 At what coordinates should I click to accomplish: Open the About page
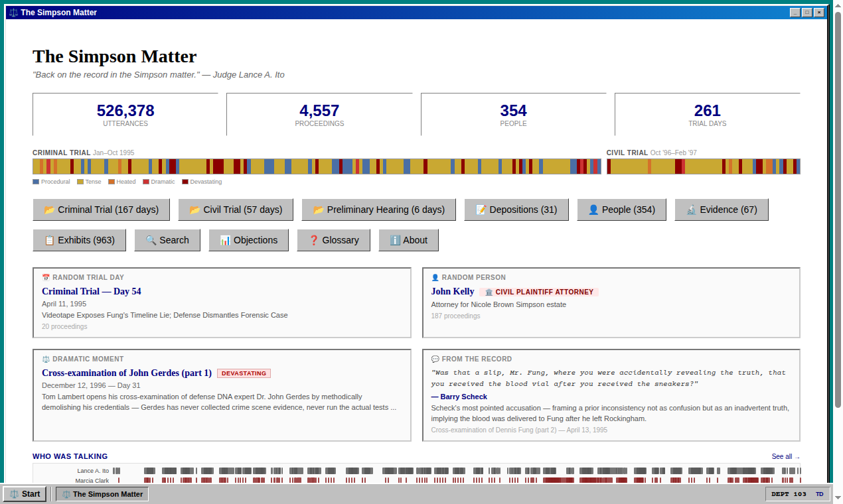(x=408, y=240)
